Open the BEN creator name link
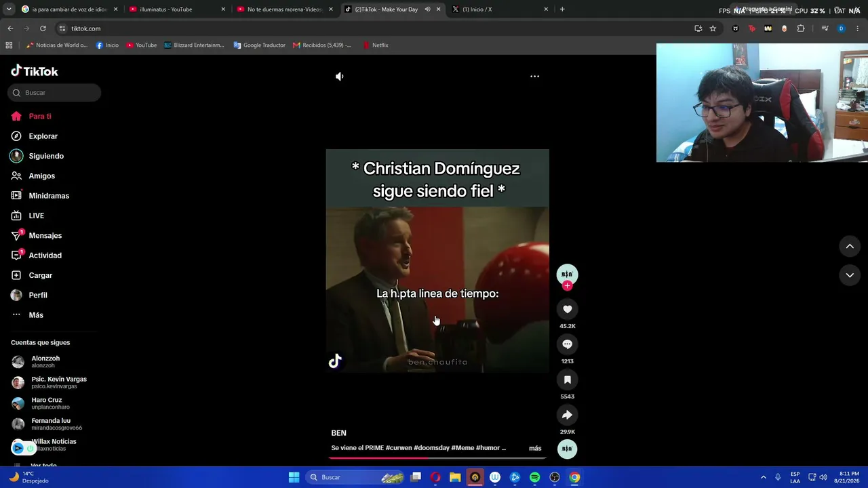The image size is (868, 488). tap(338, 433)
